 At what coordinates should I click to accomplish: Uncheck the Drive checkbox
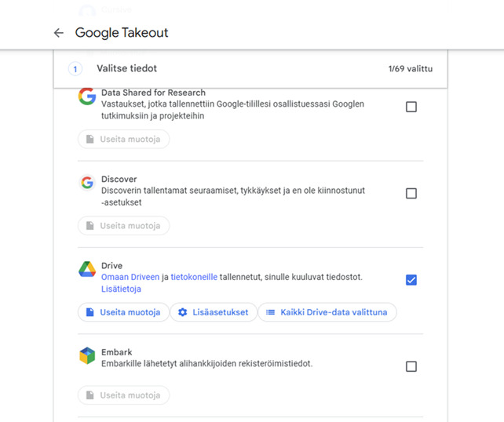(x=411, y=280)
